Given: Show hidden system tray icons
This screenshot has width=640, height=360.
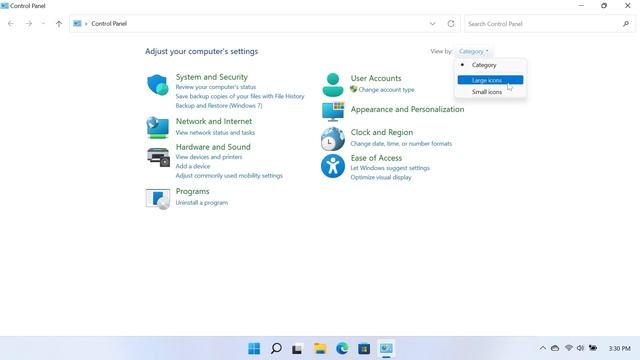Looking at the screenshot, I should (543, 348).
